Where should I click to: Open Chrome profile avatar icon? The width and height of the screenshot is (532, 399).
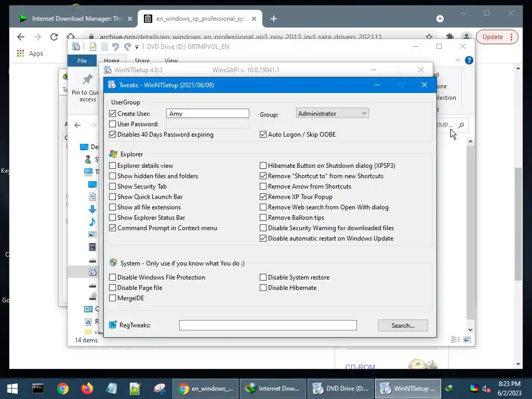[x=467, y=37]
